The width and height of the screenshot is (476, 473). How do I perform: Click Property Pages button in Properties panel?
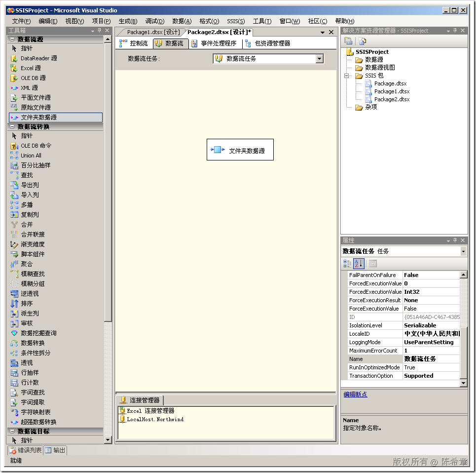[373, 264]
